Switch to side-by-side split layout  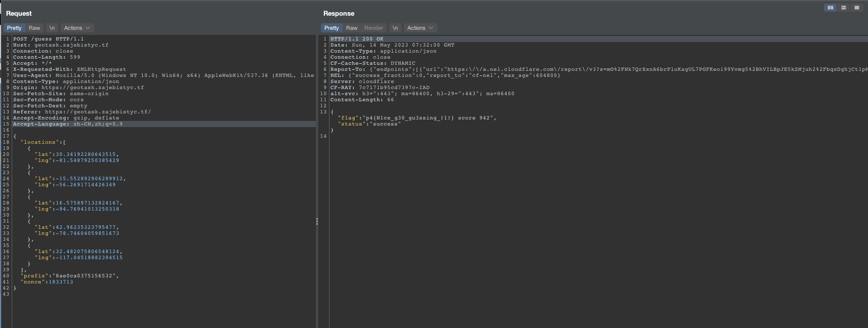(x=830, y=8)
